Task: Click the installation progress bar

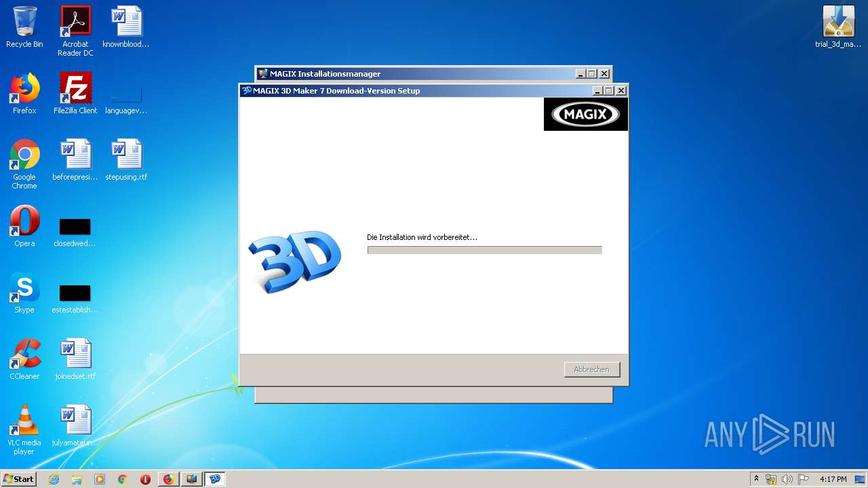Action: pos(485,250)
